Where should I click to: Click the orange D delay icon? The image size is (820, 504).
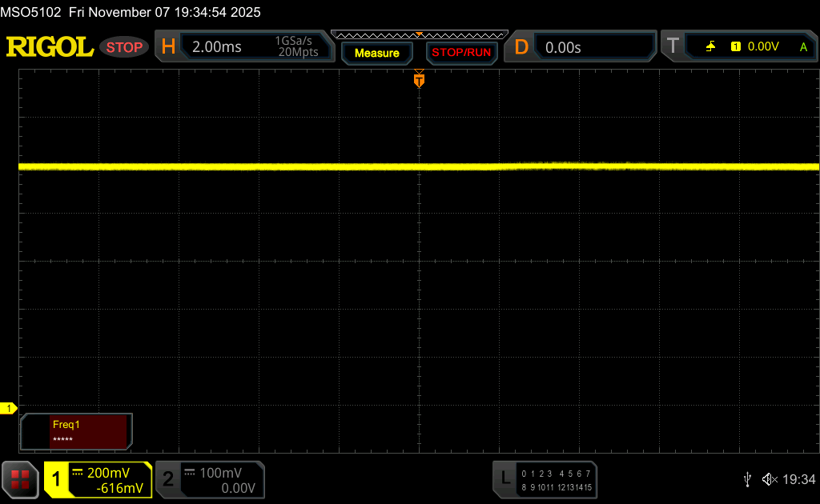click(521, 47)
